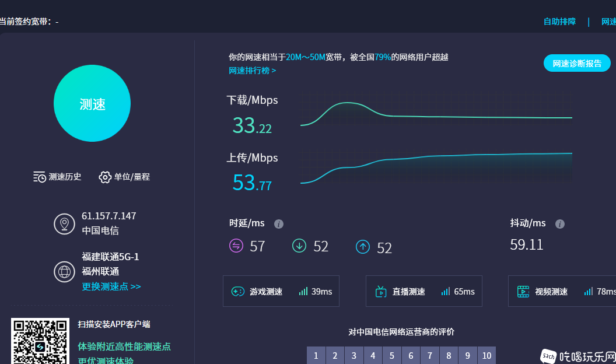Image resolution: width=616 pixels, height=364 pixels.
Task: Click the info icon next to 时延/ms
Action: point(278,224)
